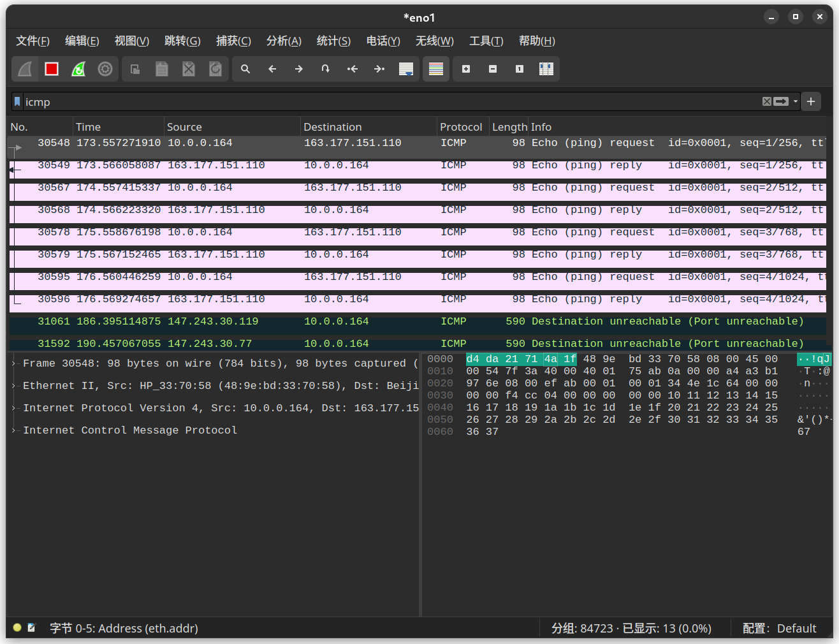The height and width of the screenshot is (644, 839).
Task: Open the 捕获(C) menu
Action: coord(233,41)
